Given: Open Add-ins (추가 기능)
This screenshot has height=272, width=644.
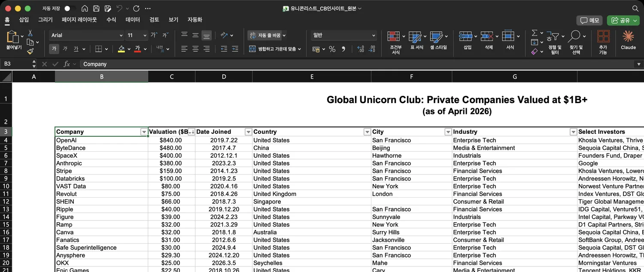Looking at the screenshot, I should click(x=603, y=42).
